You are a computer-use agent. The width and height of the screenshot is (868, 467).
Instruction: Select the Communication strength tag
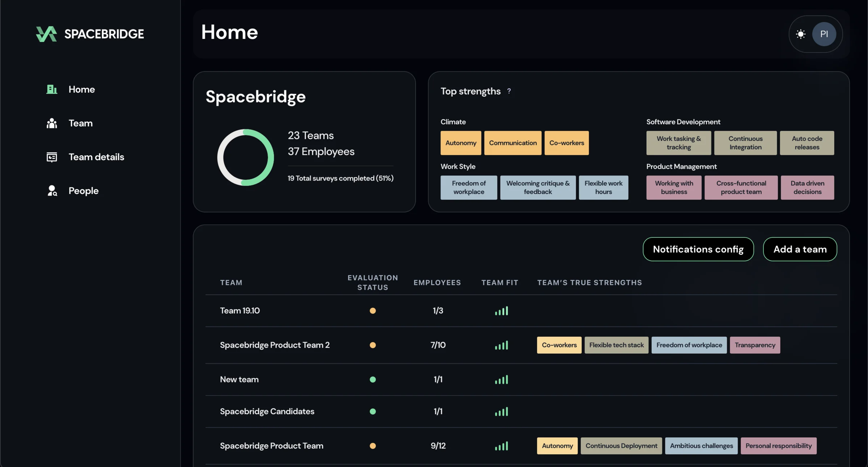pyautogui.click(x=513, y=143)
